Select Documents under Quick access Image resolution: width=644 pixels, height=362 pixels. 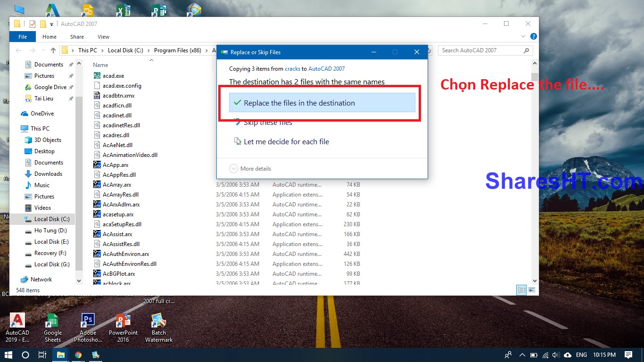(x=49, y=65)
